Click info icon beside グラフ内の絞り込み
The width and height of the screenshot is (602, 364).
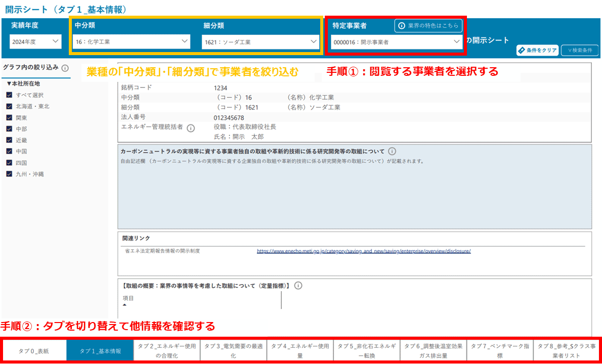click(x=65, y=68)
